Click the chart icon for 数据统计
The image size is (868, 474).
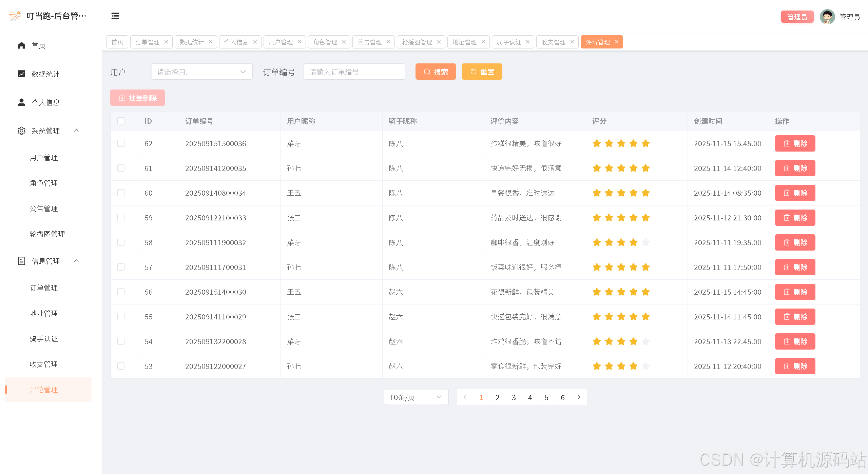(21, 74)
